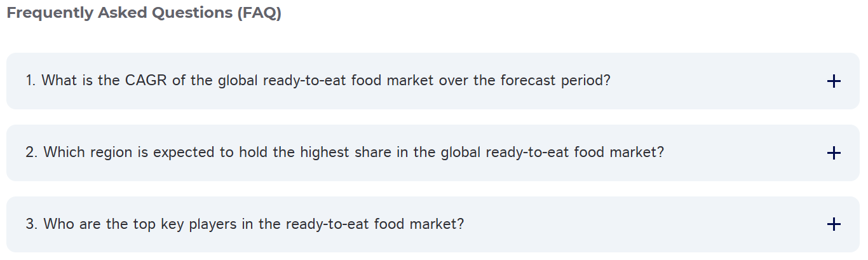868x260 pixels.
Task: Open the second FAQ accordion row
Action: click(432, 153)
